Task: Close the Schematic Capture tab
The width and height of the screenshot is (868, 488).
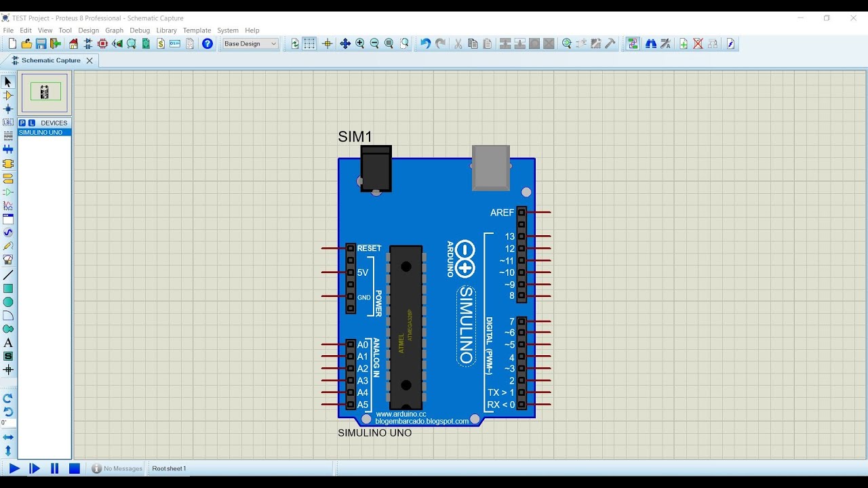Action: (x=90, y=60)
